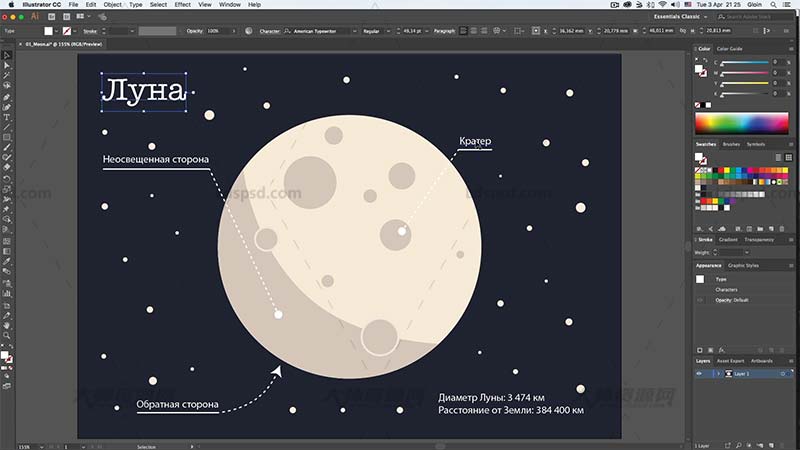The image size is (800, 450).
Task: Switch to the Symbols tab
Action: point(756,144)
